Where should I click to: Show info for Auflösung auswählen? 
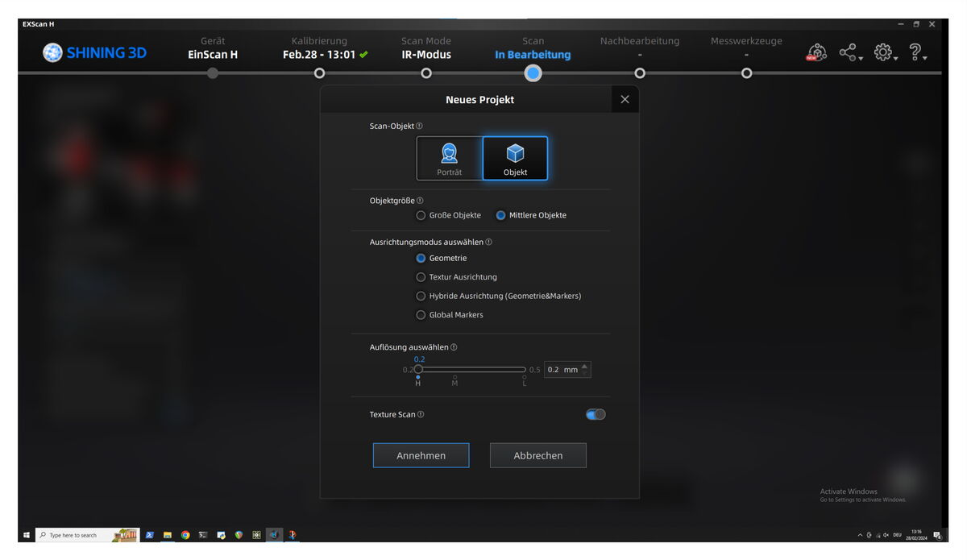tap(454, 347)
